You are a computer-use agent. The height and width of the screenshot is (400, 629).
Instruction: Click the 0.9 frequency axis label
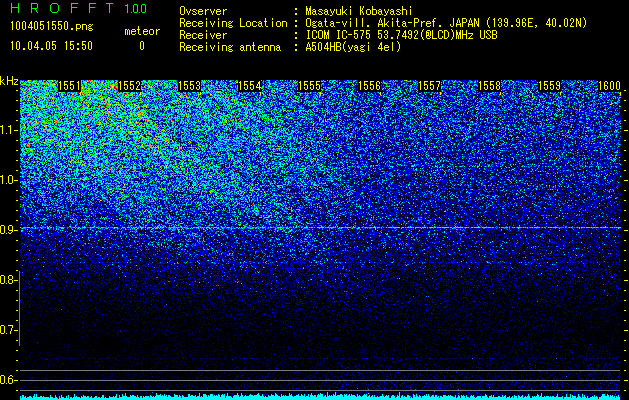[9, 230]
